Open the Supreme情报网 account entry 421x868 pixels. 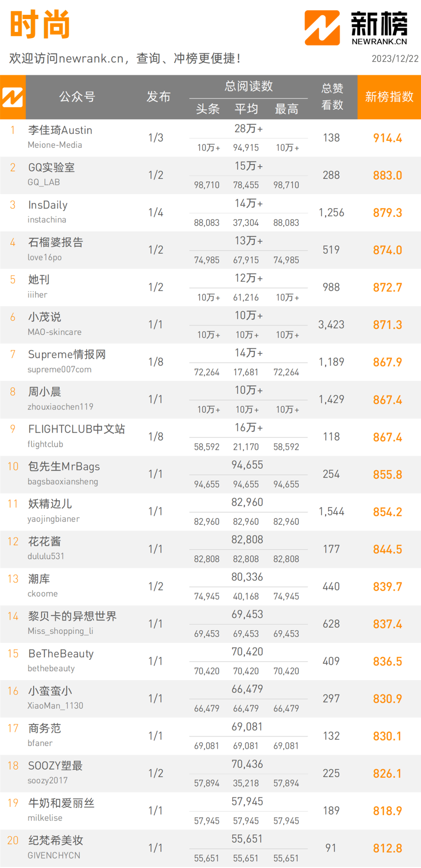67,354
